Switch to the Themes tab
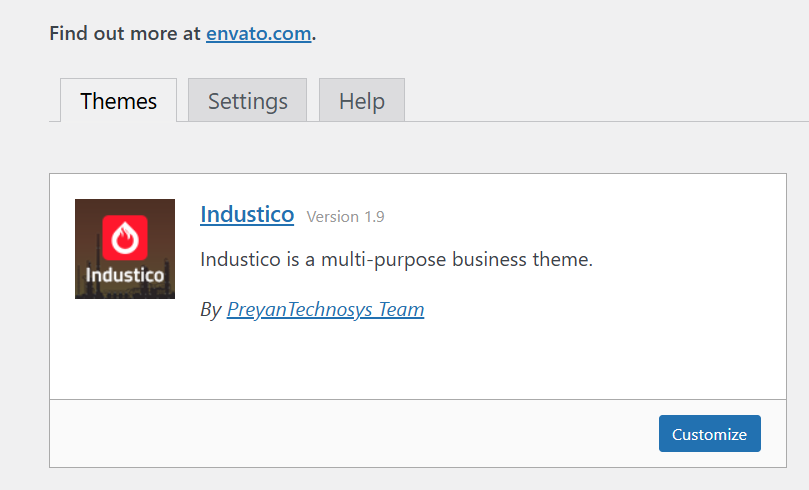Screen dimensions: 809x490 tap(118, 101)
